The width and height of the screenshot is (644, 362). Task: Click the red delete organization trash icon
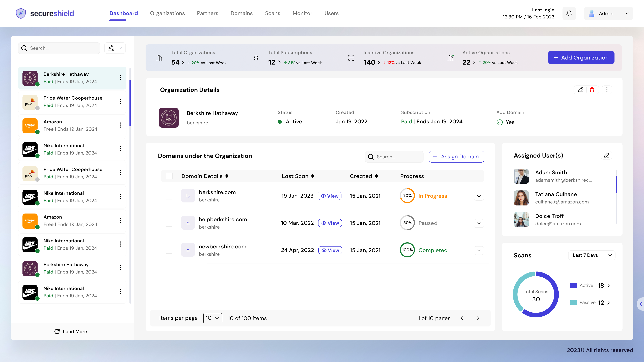click(592, 90)
